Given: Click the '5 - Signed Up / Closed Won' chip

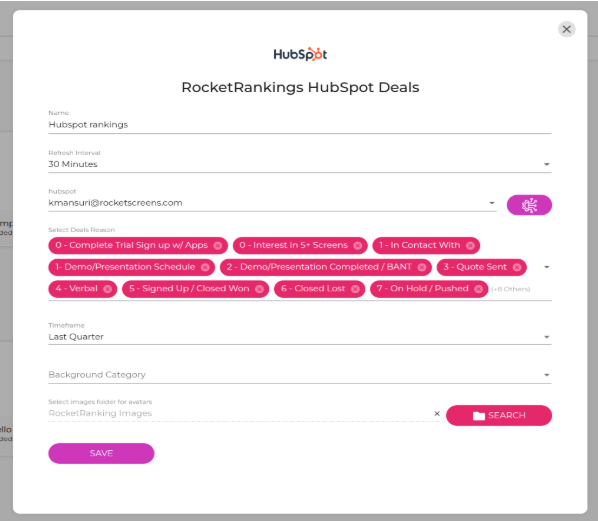Looking at the screenshot, I should [x=195, y=289].
